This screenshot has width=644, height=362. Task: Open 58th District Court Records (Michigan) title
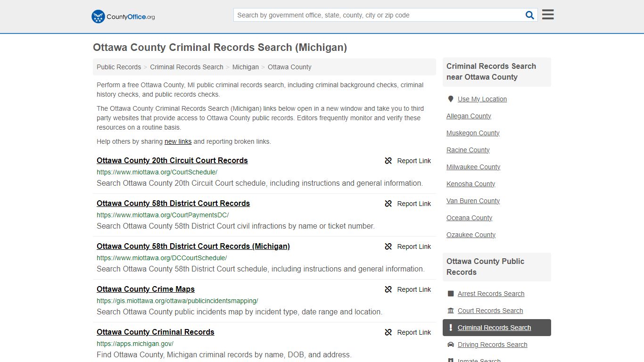coord(193,246)
